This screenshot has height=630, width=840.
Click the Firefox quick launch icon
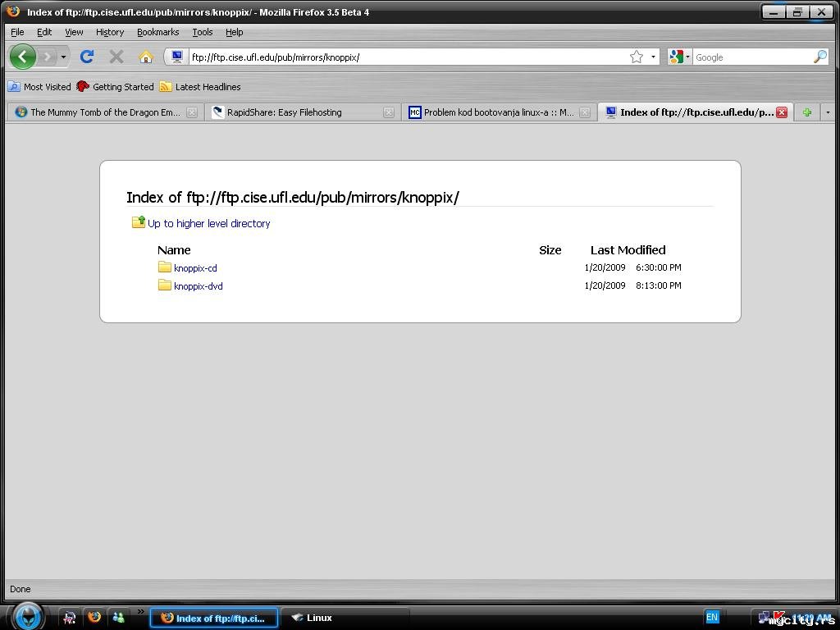[x=94, y=617]
